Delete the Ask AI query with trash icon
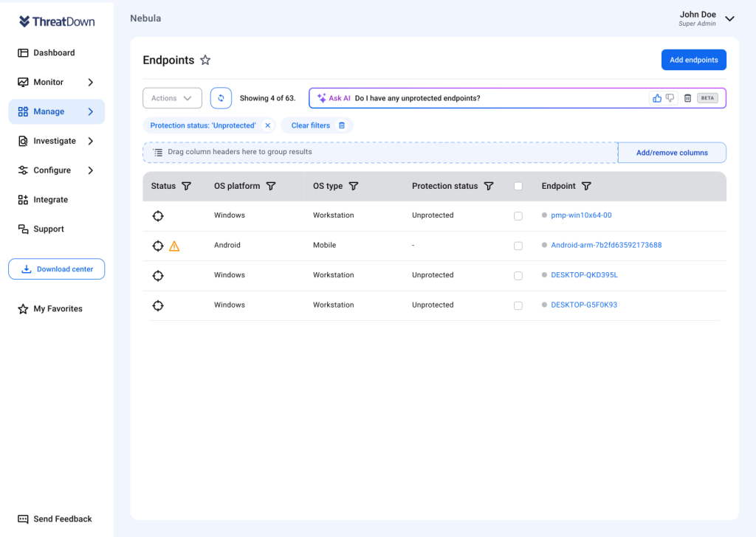756x537 pixels. (x=687, y=98)
